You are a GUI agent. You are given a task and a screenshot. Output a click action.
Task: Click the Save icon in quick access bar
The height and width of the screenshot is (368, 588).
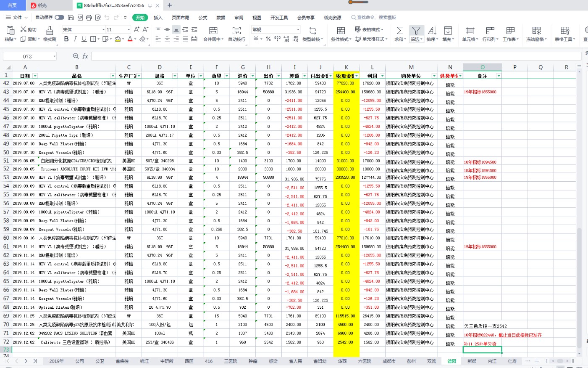[x=71, y=18]
